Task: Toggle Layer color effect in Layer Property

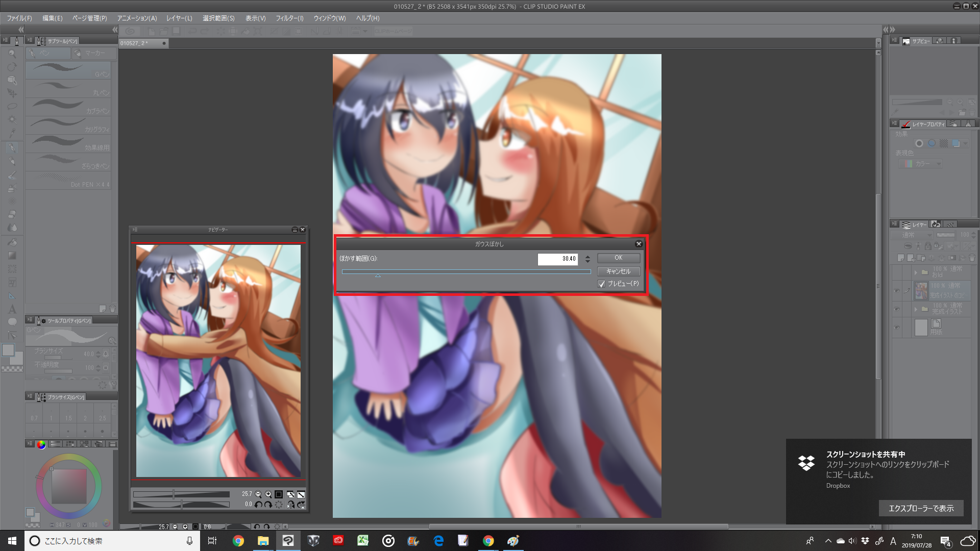Action: pyautogui.click(x=956, y=143)
